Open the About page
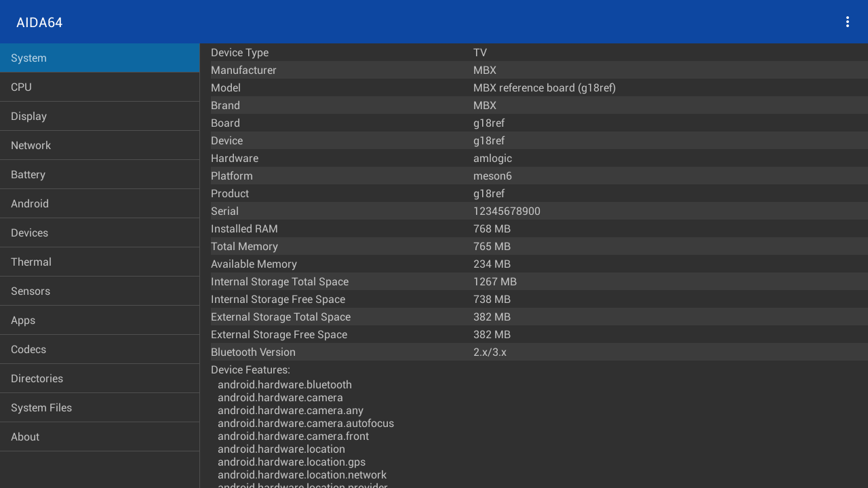 pyautogui.click(x=100, y=437)
